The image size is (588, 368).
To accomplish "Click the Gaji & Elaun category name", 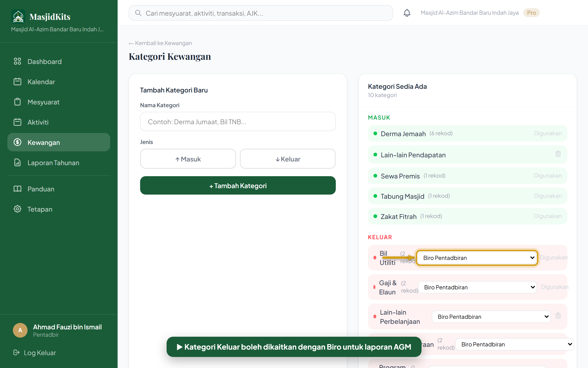I will pyautogui.click(x=388, y=287).
